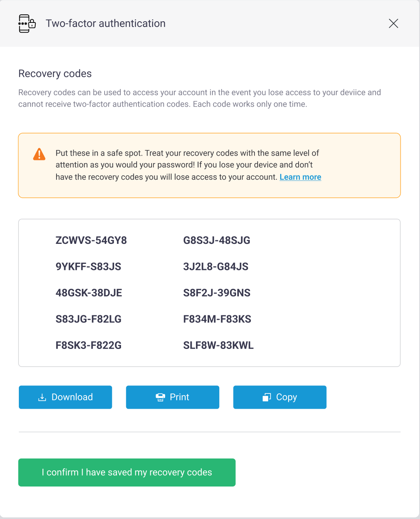
Task: Click recovery code S8F2J-39GNS
Action: coord(216,293)
